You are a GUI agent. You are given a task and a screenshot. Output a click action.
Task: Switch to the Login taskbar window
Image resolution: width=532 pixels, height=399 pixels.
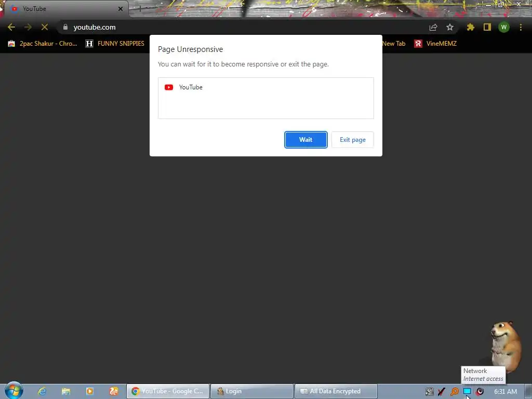pyautogui.click(x=252, y=391)
